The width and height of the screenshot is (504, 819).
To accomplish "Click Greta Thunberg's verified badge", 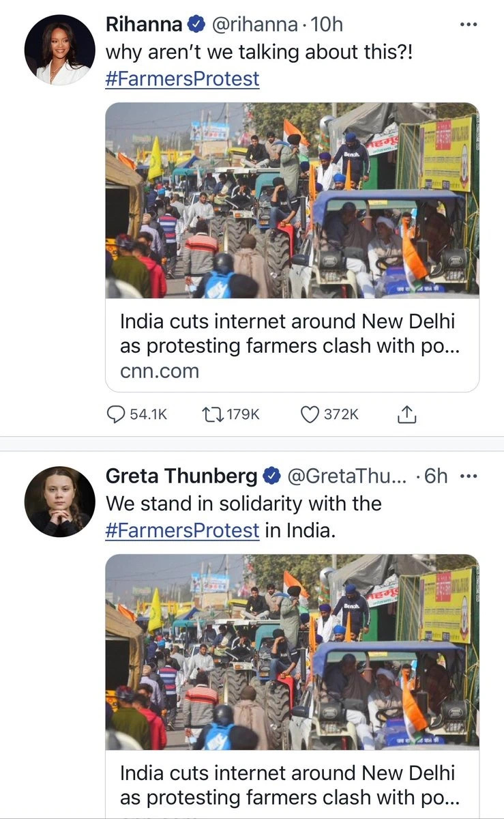I will point(271,476).
